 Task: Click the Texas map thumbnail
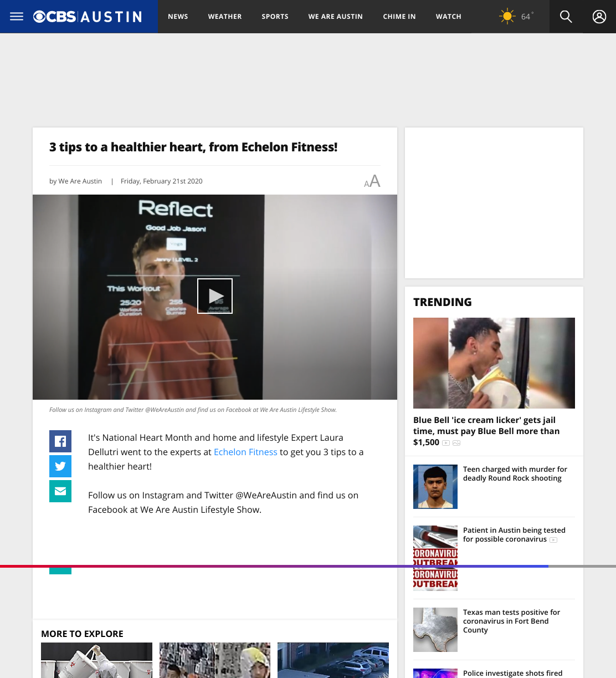pyautogui.click(x=435, y=630)
